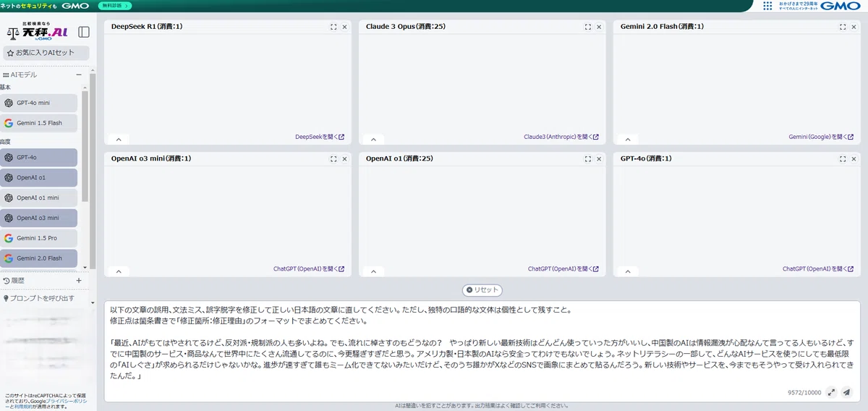Collapse the AIモデル section
This screenshot has width=868, height=411.
80,75
